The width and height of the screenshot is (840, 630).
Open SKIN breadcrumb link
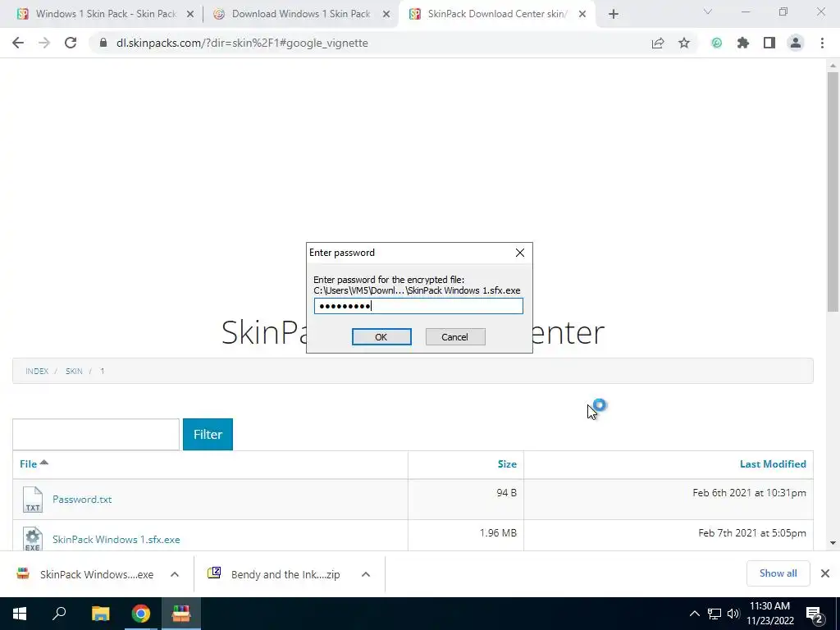(x=74, y=372)
